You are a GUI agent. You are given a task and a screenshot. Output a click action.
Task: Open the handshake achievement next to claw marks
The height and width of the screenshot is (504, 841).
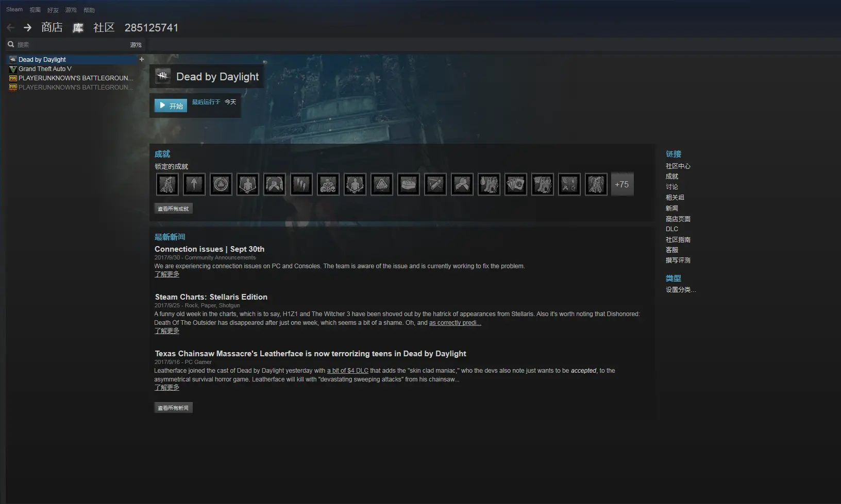click(x=275, y=184)
